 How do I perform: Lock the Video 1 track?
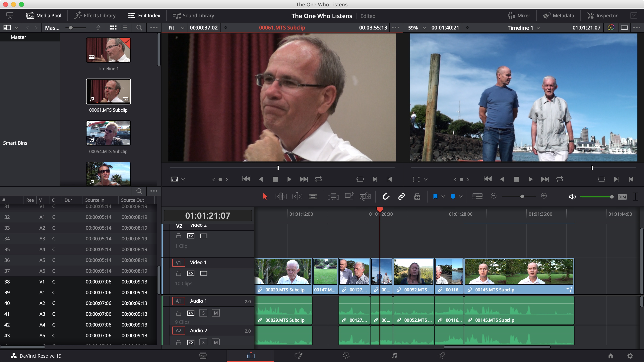(x=178, y=273)
